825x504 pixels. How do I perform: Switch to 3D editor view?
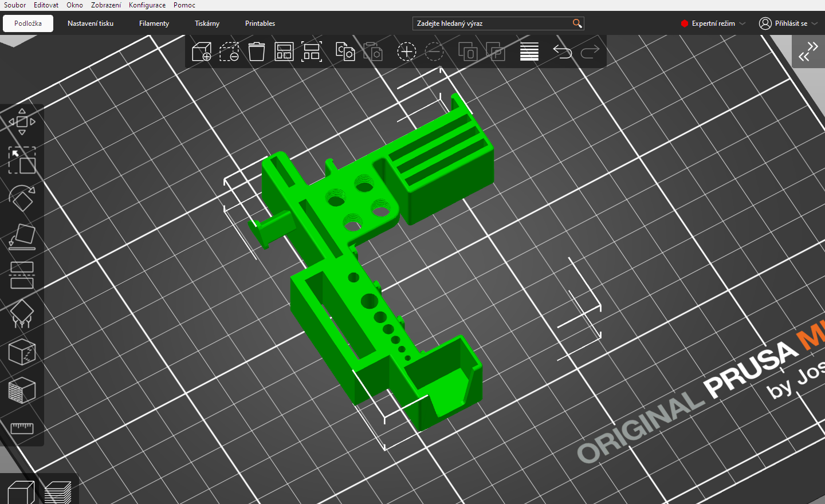click(21, 493)
